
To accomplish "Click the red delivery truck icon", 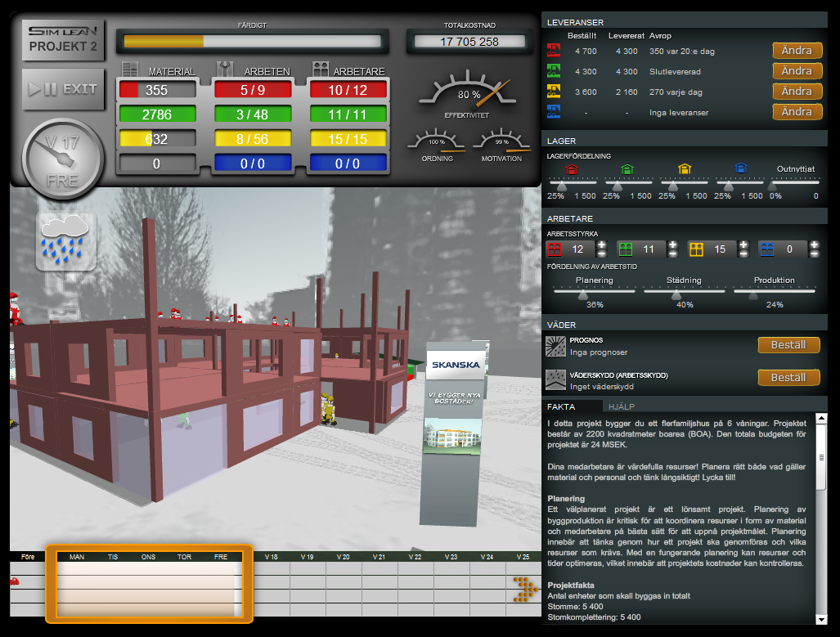I will coord(554,51).
